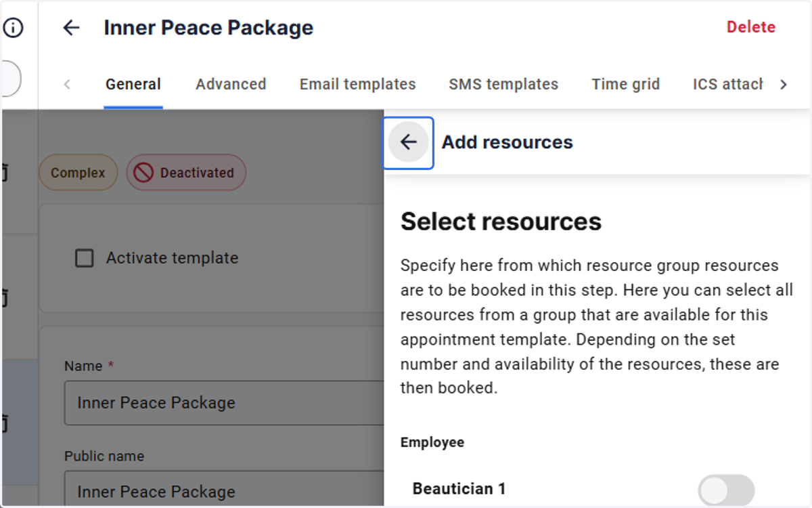Delete the Inner Peace Package template
812x508 pixels.
751,27
